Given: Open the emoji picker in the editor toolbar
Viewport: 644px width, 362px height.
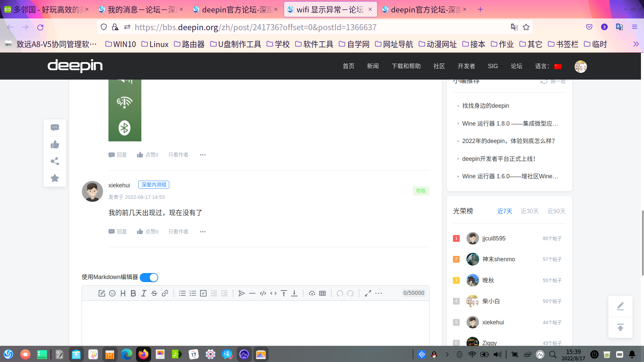Looking at the screenshot, I should pos(112,293).
